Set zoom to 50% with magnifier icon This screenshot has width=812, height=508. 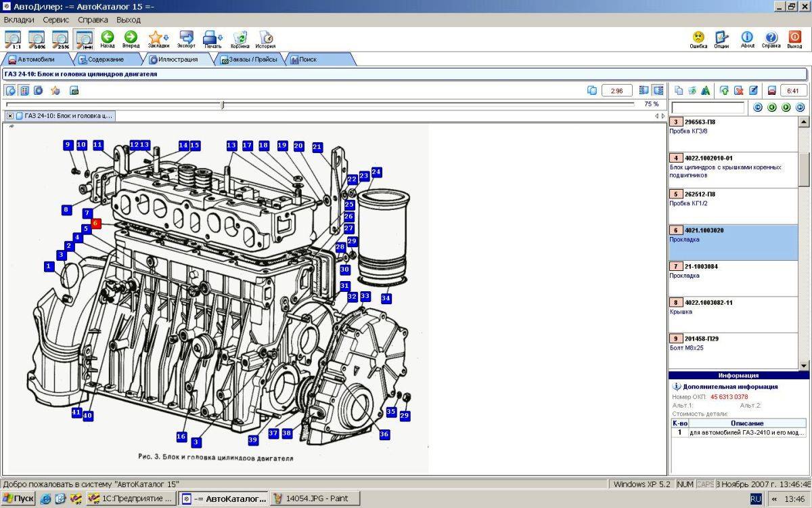click(36, 39)
